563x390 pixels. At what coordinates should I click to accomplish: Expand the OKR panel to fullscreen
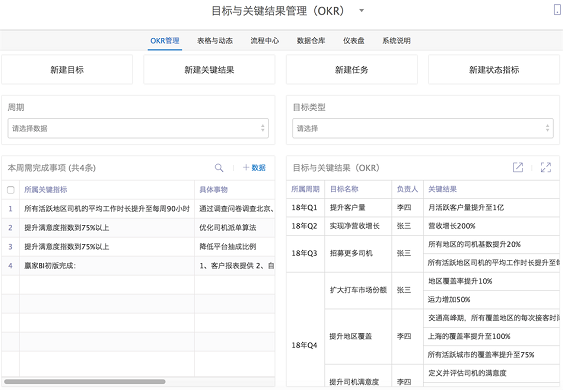[x=546, y=167]
